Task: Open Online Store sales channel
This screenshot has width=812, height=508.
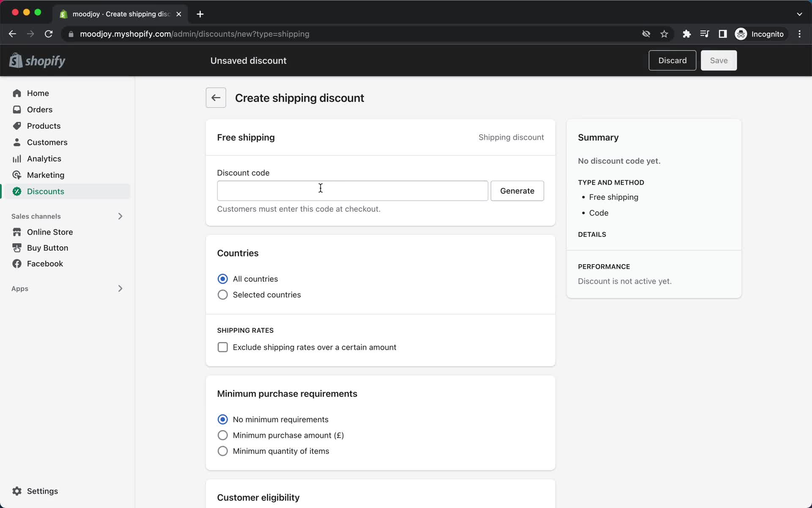Action: 50,232
